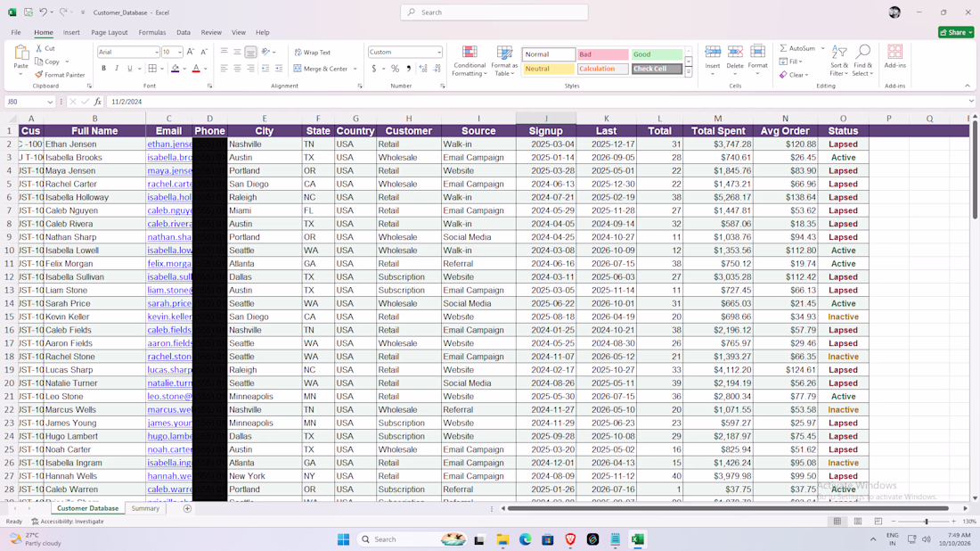Toggle middle vertical alignment

tap(238, 53)
